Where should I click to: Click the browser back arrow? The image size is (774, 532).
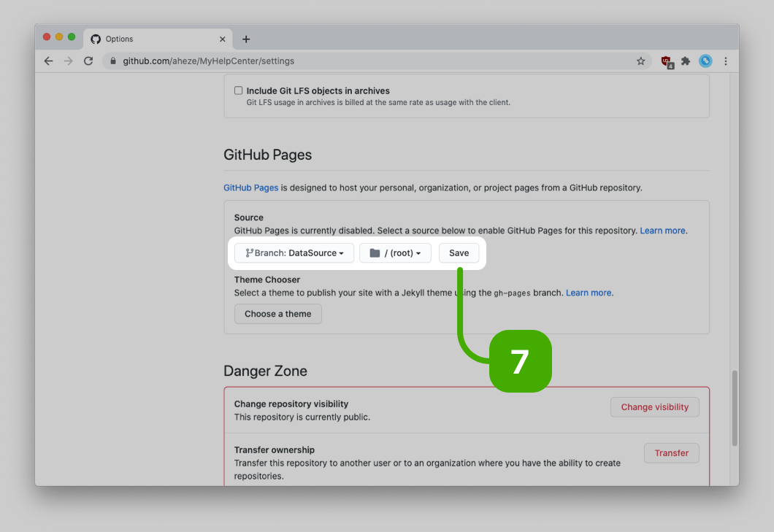[x=48, y=61]
